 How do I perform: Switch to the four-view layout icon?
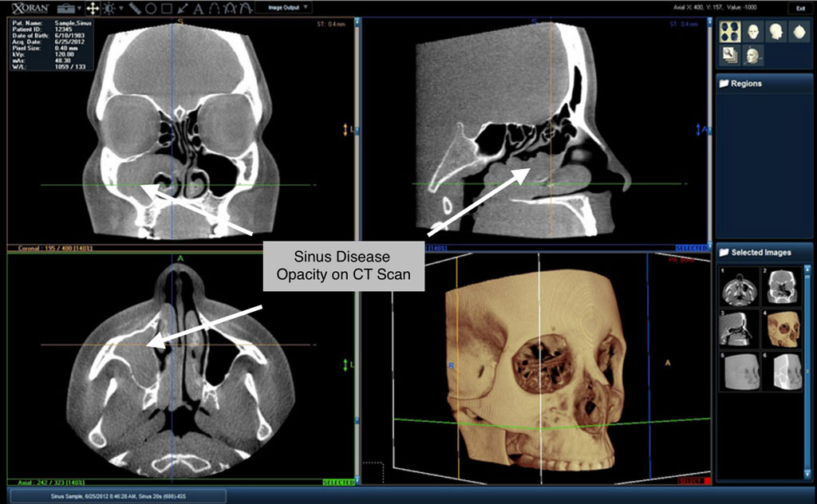pos(731,32)
